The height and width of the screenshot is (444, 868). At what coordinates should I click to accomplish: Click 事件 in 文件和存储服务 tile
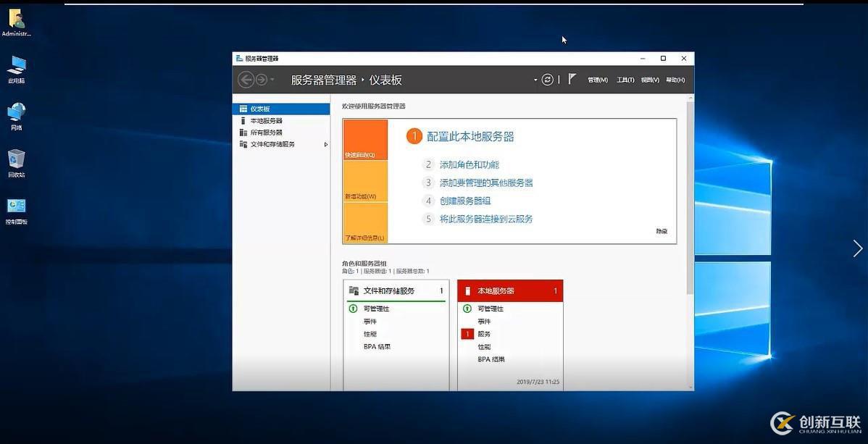pyautogui.click(x=370, y=322)
